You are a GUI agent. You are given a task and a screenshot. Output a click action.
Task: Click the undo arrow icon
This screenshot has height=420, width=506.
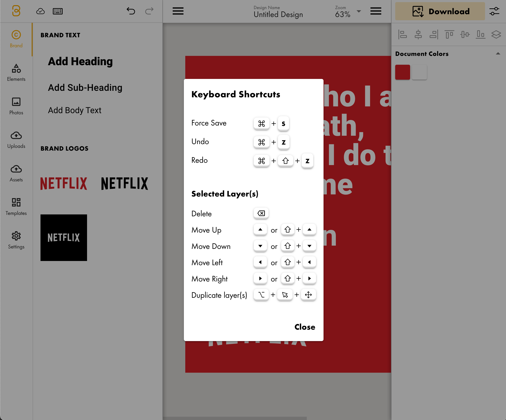pos(131,11)
